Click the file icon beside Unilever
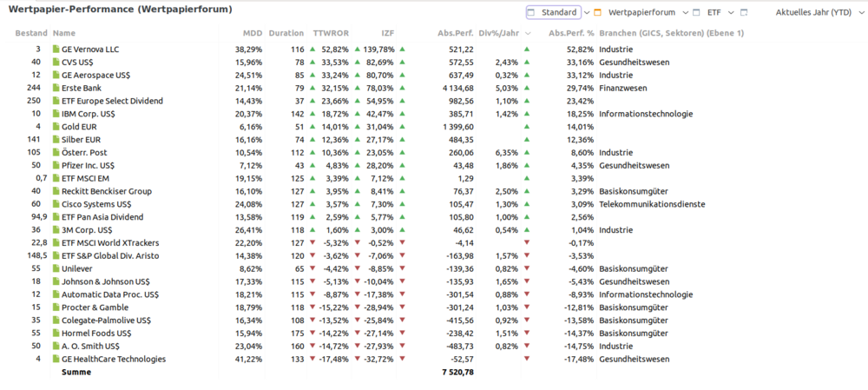Image resolution: width=868 pixels, height=390 pixels. pos(56,268)
